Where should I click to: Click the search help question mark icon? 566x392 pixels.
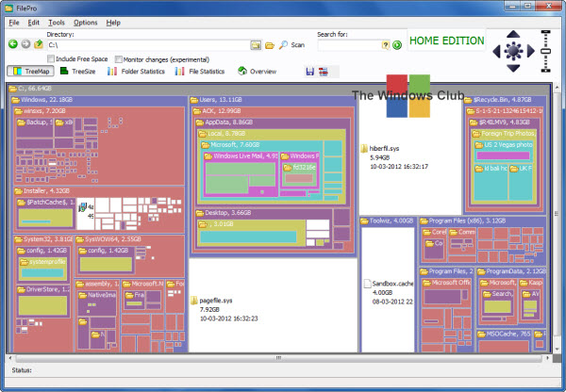[x=386, y=45]
